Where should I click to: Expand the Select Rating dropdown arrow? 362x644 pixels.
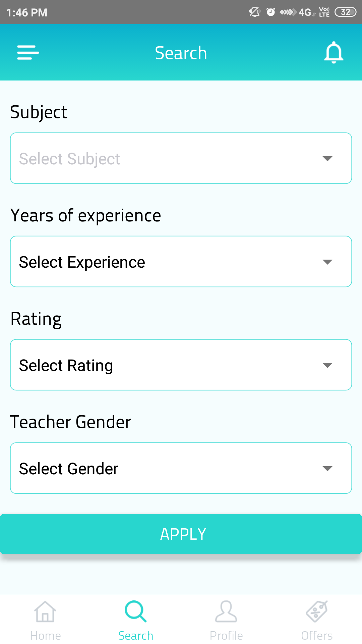[x=327, y=365]
